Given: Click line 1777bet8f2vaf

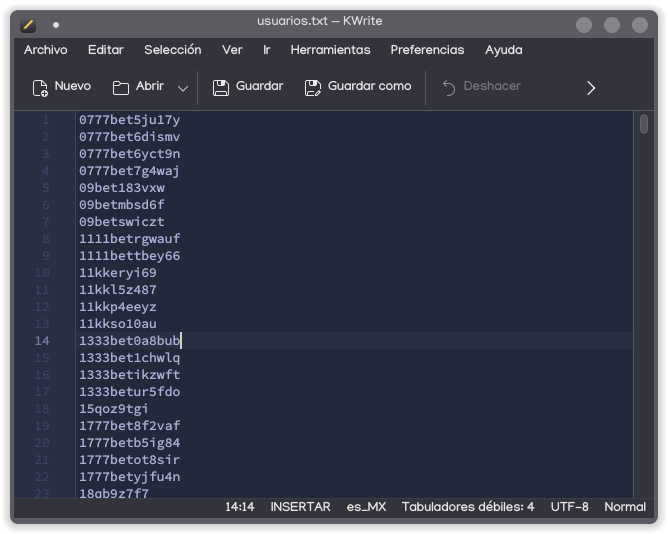Looking at the screenshot, I should point(130,426).
